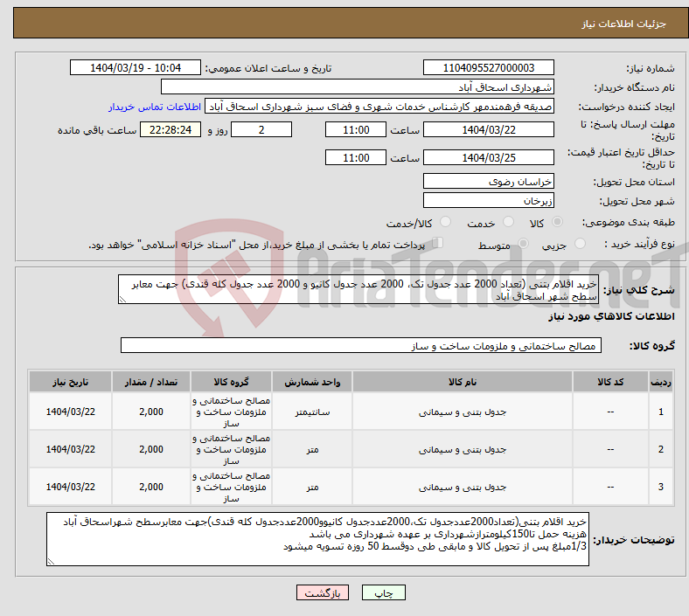
Task: Click the buyer notes text area
Action: (x=317, y=539)
